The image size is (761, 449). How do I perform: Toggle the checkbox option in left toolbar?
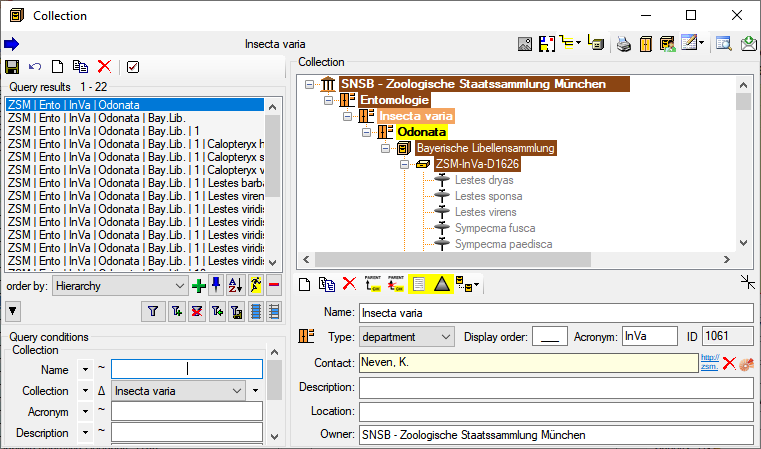coord(132,67)
